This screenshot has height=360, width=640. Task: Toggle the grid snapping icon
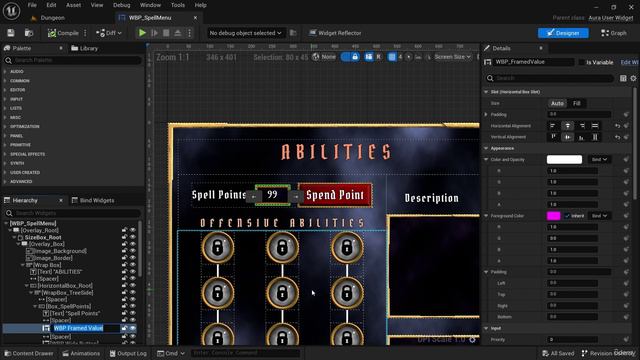click(x=392, y=57)
